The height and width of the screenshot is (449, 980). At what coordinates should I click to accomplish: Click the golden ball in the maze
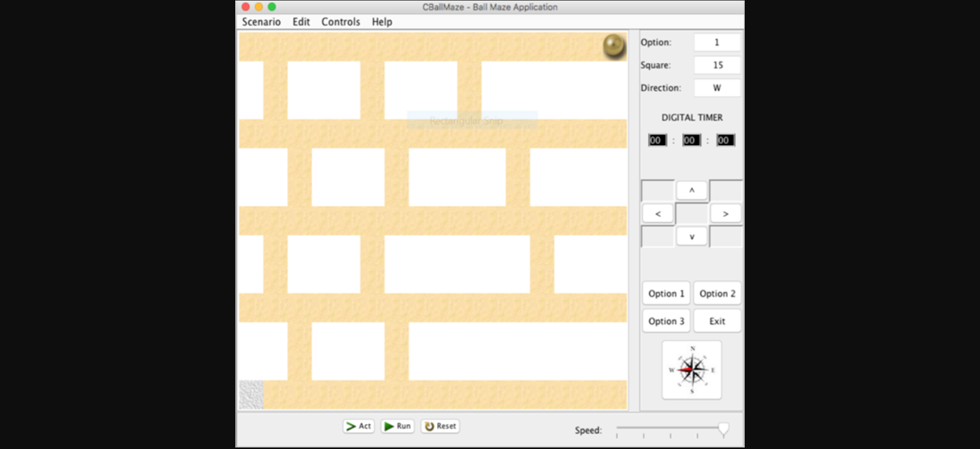[x=614, y=46]
